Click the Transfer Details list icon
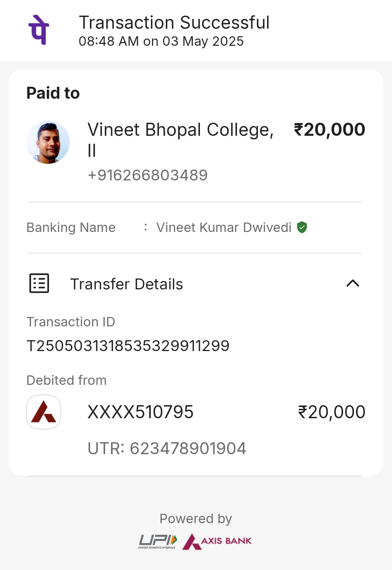The width and height of the screenshot is (392, 570). point(39,283)
